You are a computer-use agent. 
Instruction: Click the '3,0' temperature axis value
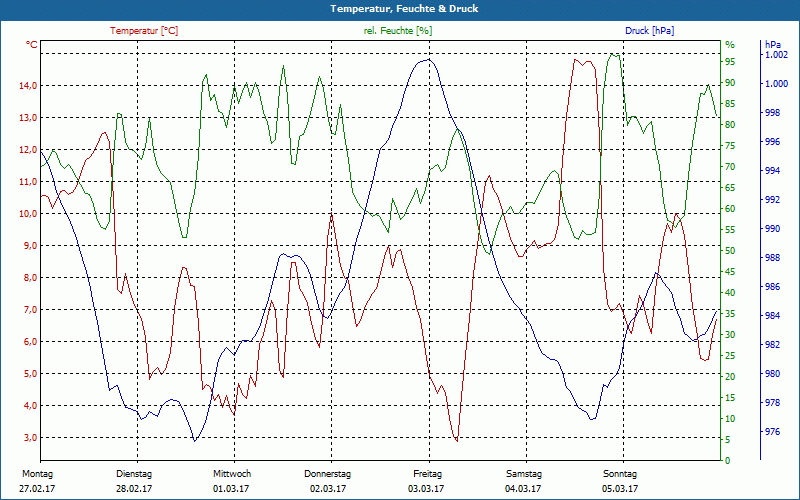(x=30, y=438)
